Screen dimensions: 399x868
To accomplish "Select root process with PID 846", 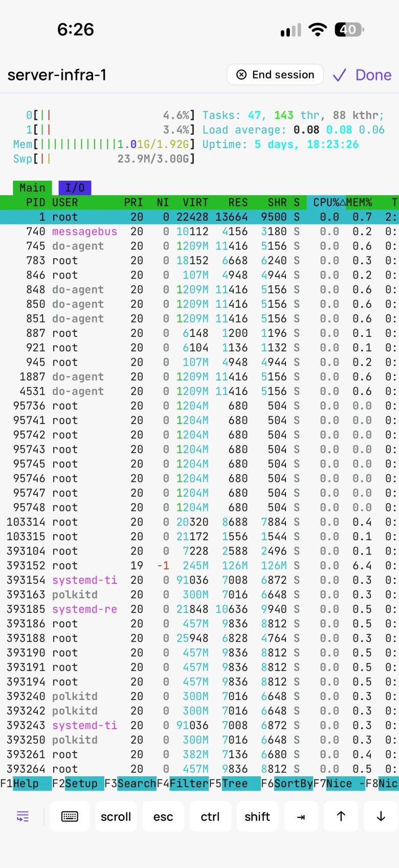I will pos(199,275).
